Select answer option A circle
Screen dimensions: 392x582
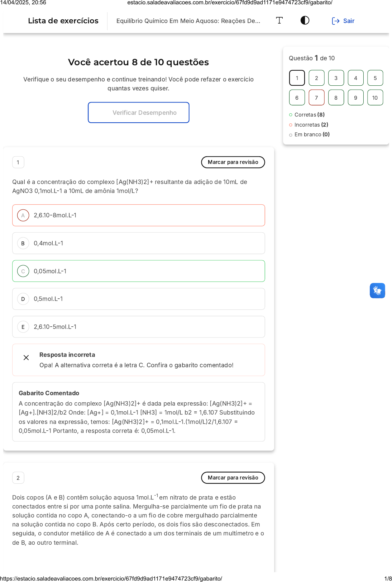[x=23, y=215]
